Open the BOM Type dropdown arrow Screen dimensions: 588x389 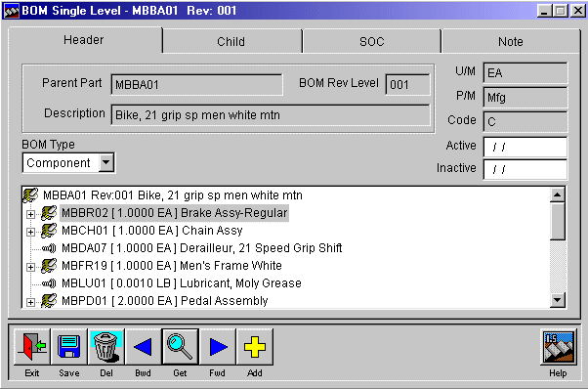[106, 163]
